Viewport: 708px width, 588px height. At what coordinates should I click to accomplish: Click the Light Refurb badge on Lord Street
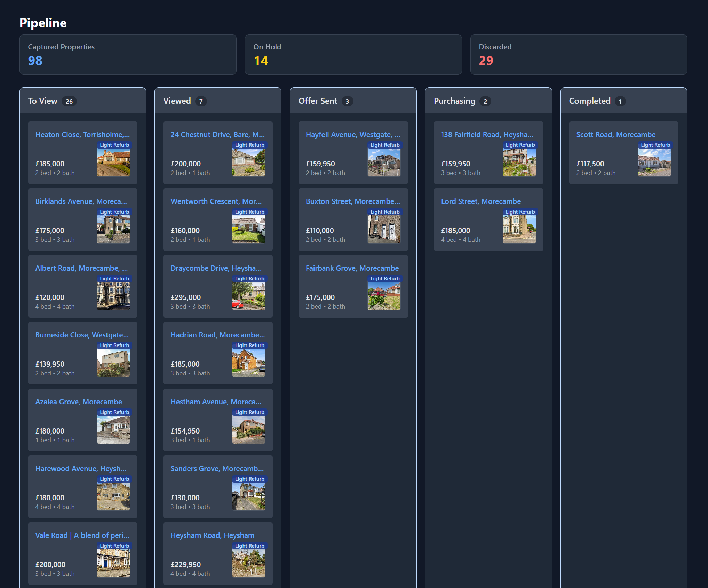point(520,212)
